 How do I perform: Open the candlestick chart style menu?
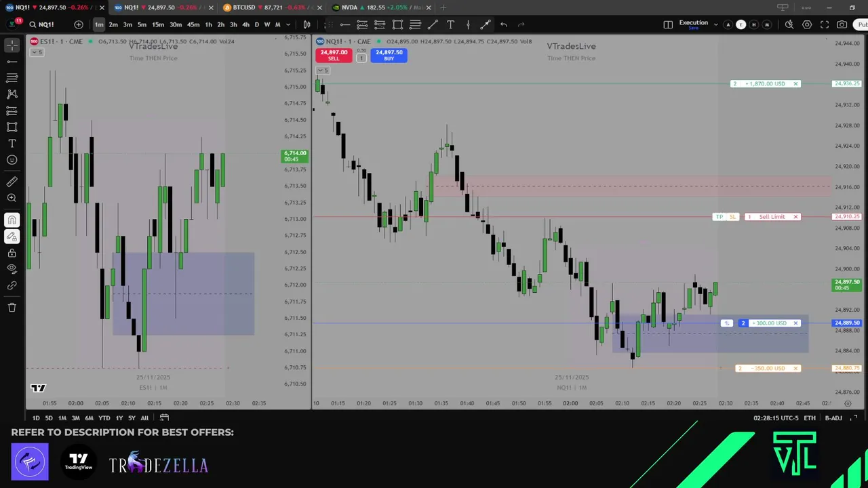pos(307,24)
